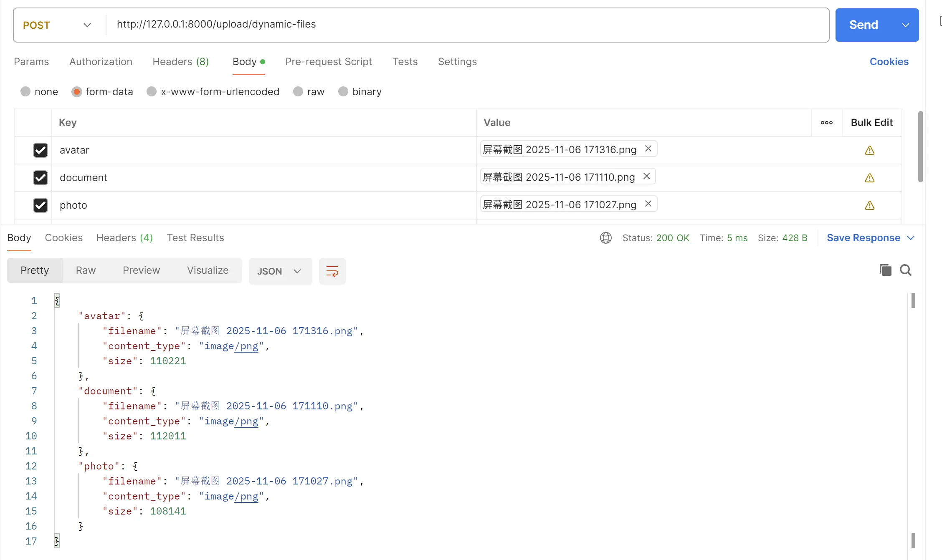Select the none body type radio

25,91
